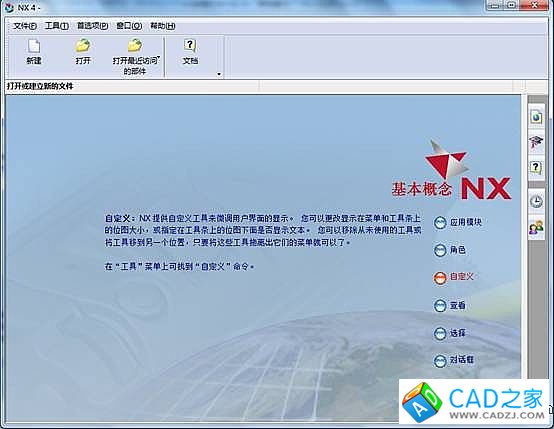Expand the recent parts dropdown arrow
The image size is (554, 429).
click(159, 57)
